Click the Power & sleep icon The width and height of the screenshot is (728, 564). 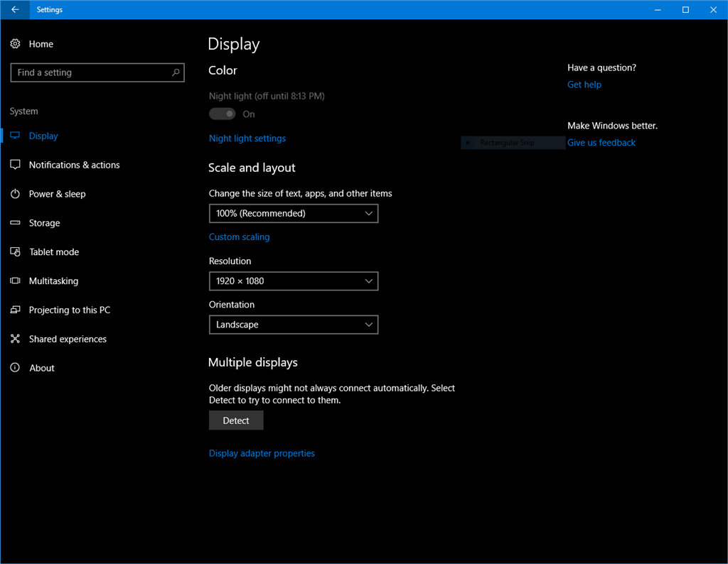(x=15, y=194)
